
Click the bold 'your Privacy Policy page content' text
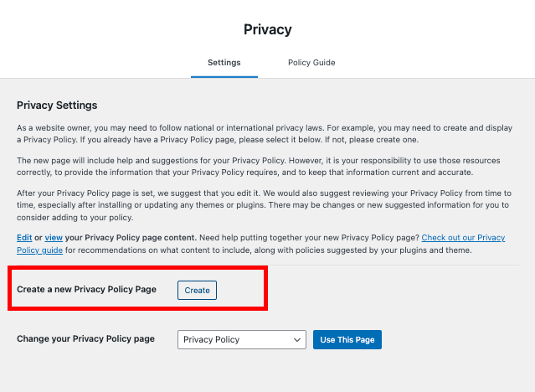coord(131,238)
